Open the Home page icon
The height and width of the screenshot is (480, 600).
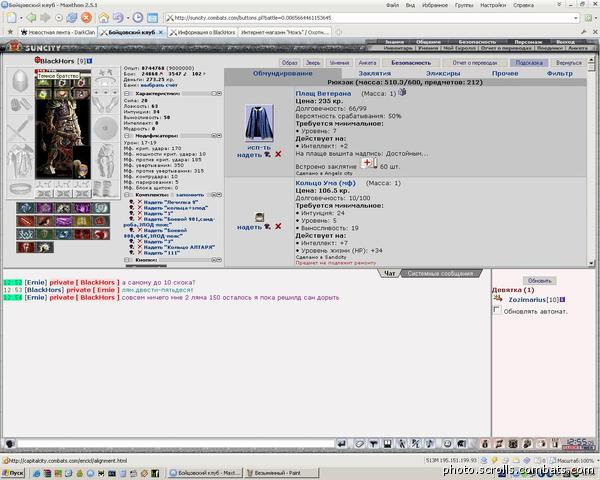[104, 18]
